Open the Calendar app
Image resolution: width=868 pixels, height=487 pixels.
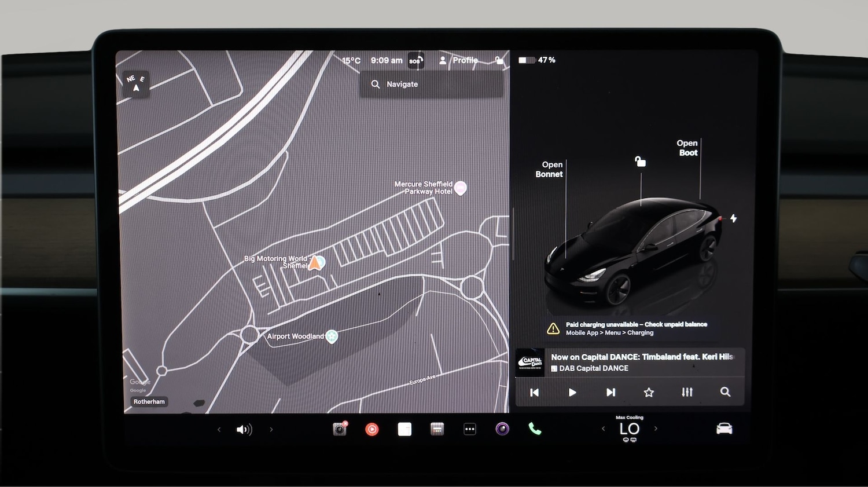click(x=437, y=429)
